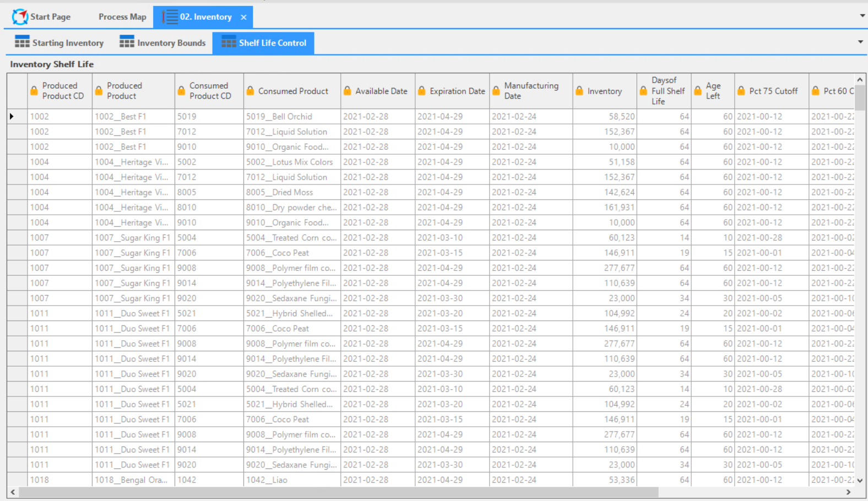Select consumed product CD 5019
Image resolution: width=868 pixels, height=501 pixels.
click(209, 116)
